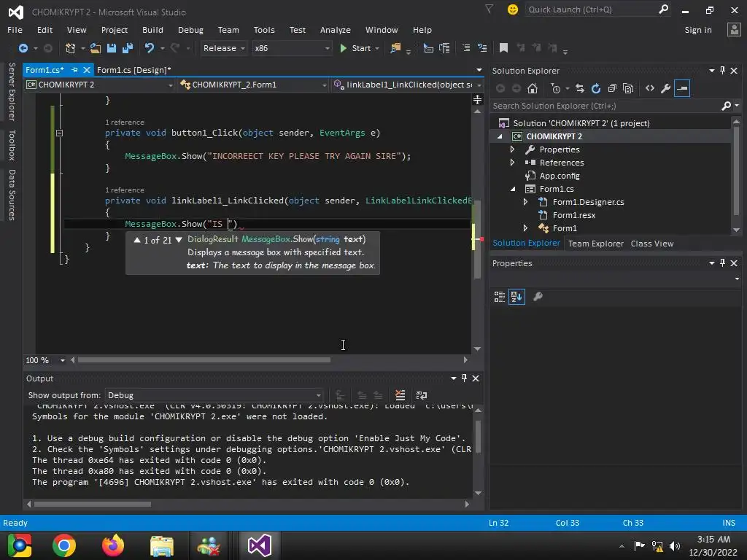Image resolution: width=747 pixels, height=560 pixels.
Task: Expand the Form1.Designer.cs node
Action: (x=525, y=202)
